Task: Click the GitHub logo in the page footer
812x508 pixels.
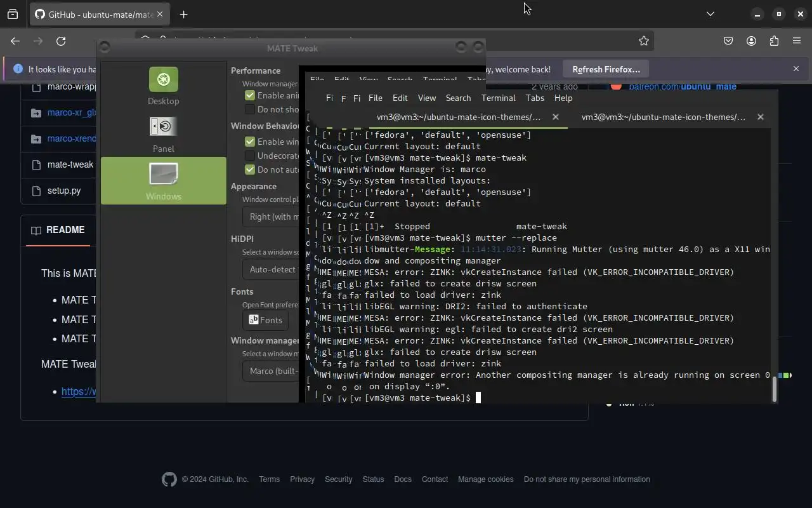Action: (x=169, y=479)
